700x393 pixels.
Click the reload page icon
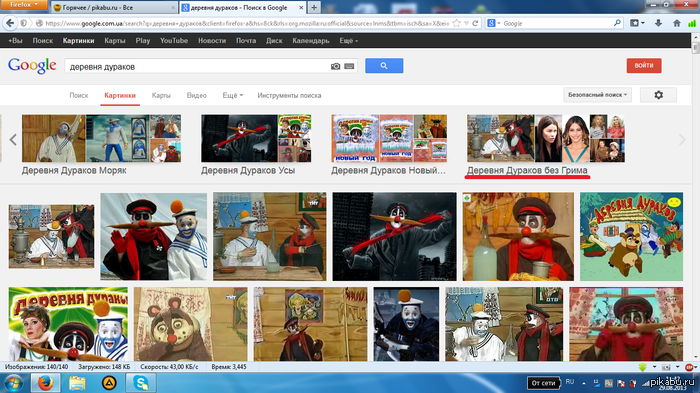point(475,23)
